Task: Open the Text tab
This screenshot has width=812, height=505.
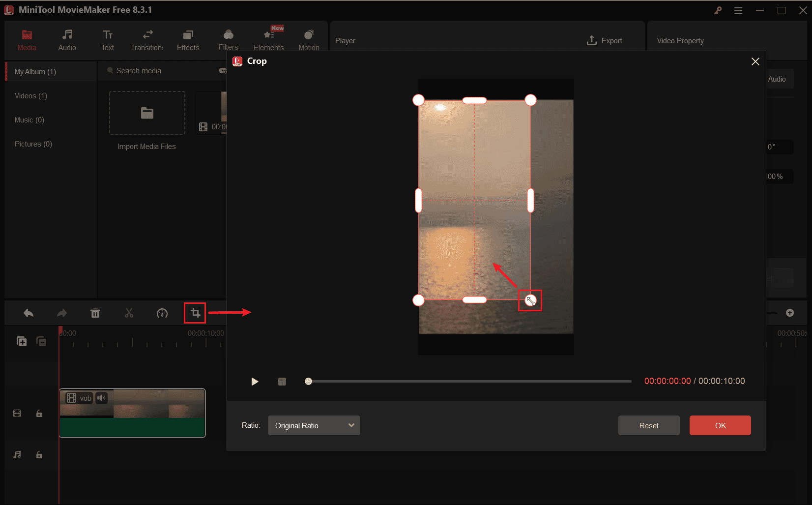Action: 108,40
